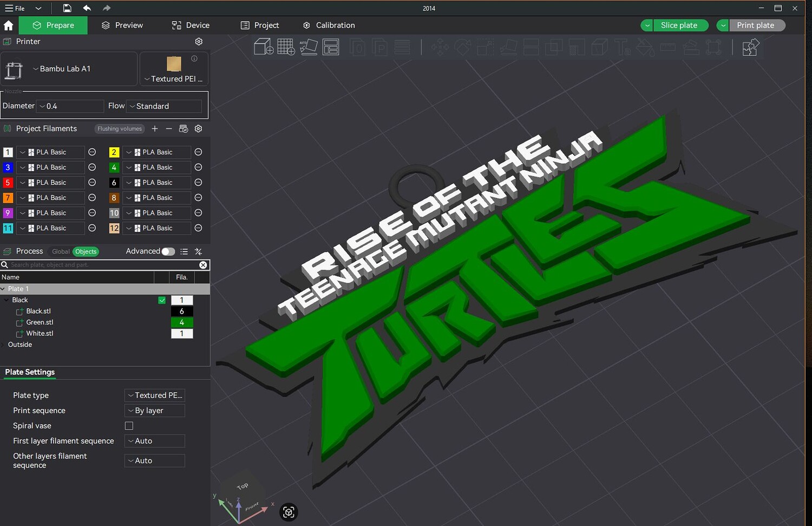Open Project Filaments settings gear
The width and height of the screenshot is (812, 526).
(x=198, y=128)
